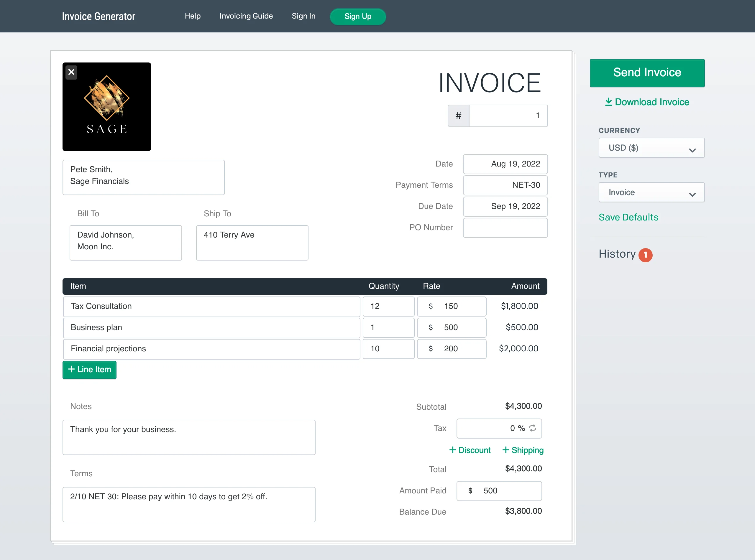Viewport: 755px width, 560px height.
Task: Click the red History count badge
Action: coord(646,255)
